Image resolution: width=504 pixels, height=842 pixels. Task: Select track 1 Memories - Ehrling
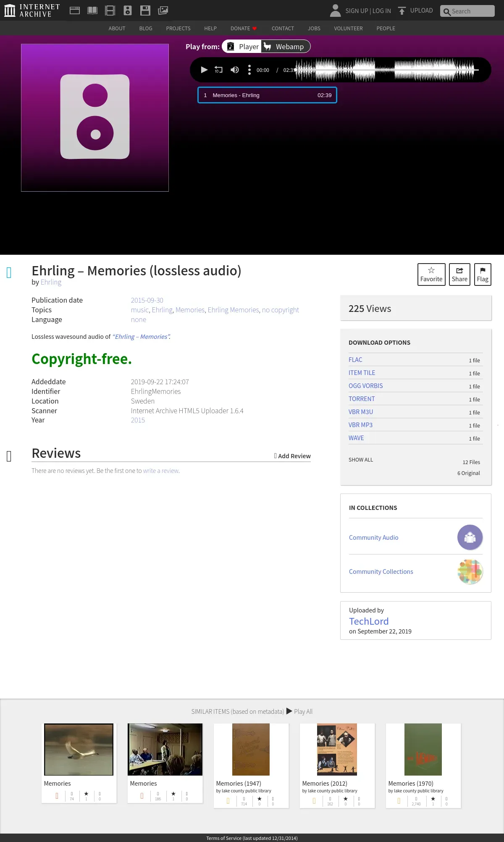267,95
